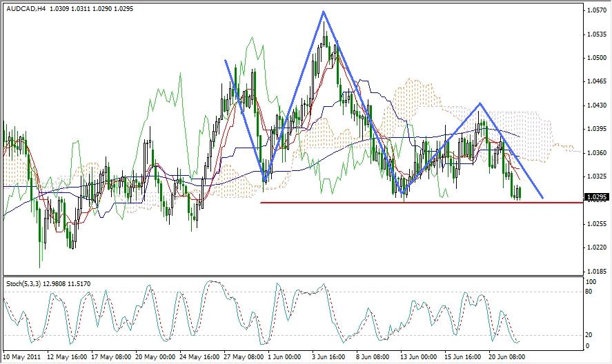Click the 8 Jun 08:00 time label
The width and height of the screenshot is (612, 364).
[373, 356]
